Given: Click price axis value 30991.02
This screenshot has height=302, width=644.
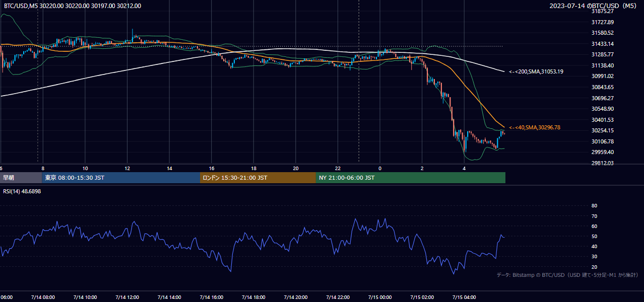Looking at the screenshot, I should [x=602, y=76].
